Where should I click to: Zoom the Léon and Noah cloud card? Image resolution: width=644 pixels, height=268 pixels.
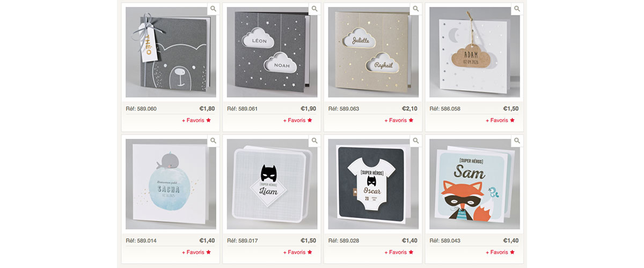pyautogui.click(x=314, y=9)
